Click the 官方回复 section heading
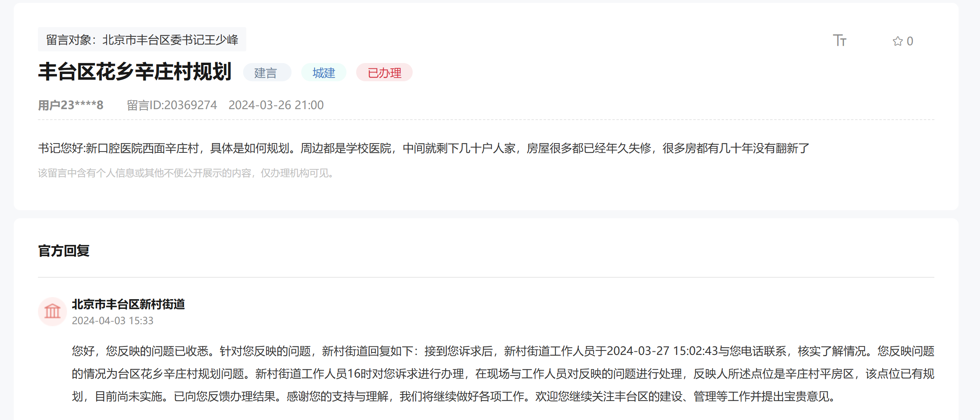980x420 pixels. pos(64,251)
